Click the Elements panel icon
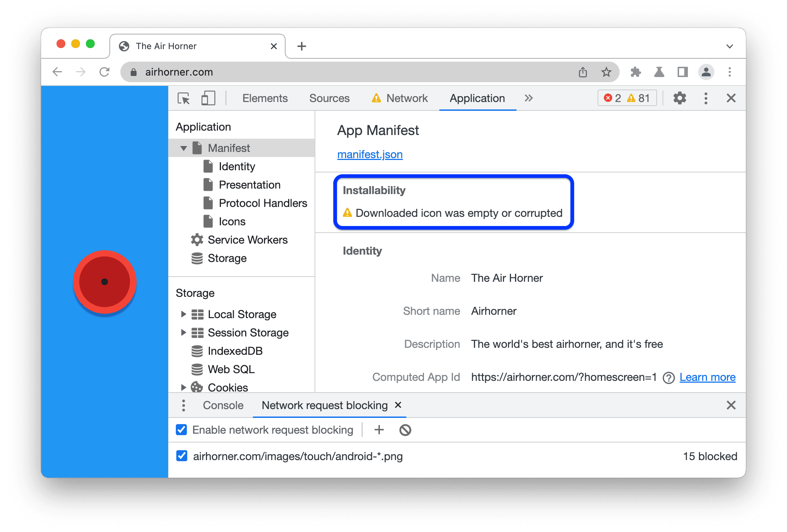This screenshot has width=787, height=532. [x=265, y=98]
